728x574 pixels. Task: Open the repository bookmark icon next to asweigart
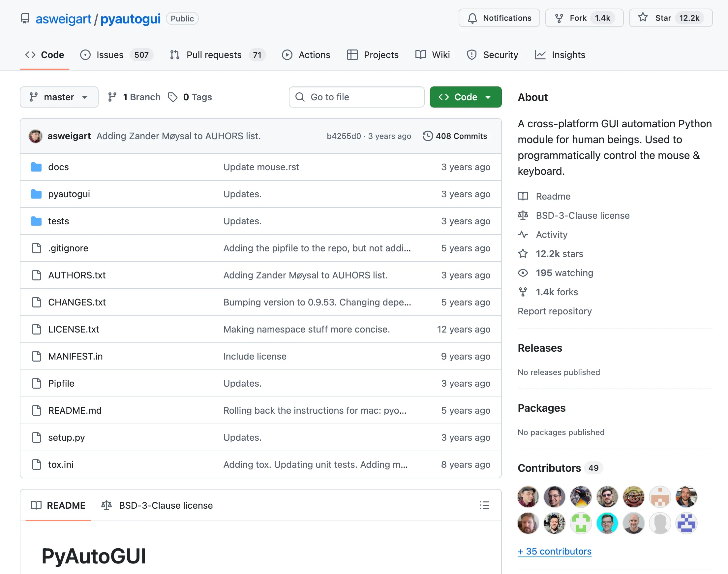click(x=25, y=19)
